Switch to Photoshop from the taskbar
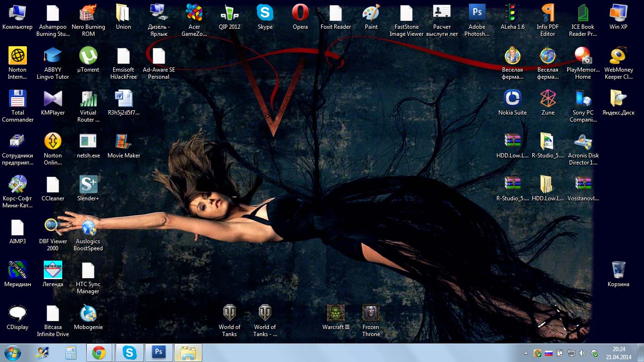 (159, 353)
